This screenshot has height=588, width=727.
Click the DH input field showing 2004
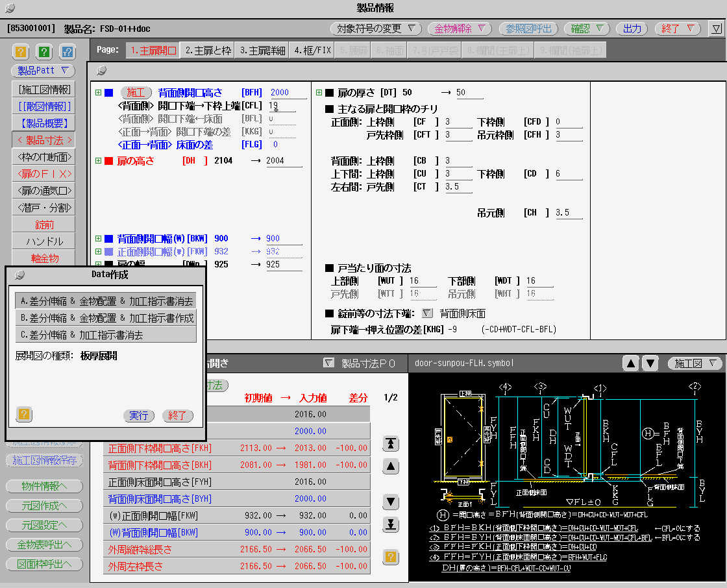point(284,161)
